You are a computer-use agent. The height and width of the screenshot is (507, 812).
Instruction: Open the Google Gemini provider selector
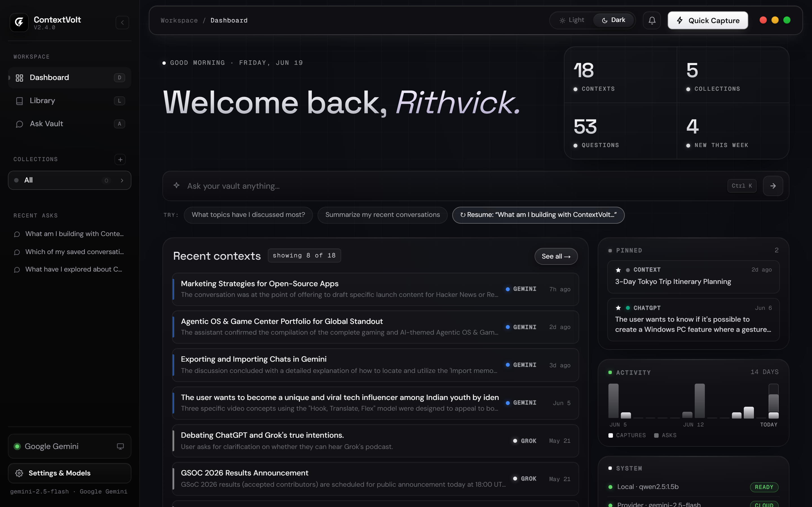(69, 446)
